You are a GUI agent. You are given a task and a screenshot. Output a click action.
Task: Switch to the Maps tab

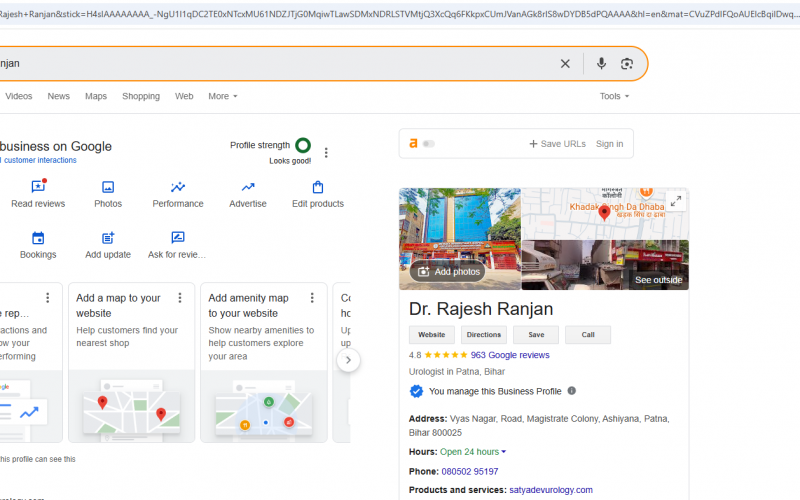96,96
